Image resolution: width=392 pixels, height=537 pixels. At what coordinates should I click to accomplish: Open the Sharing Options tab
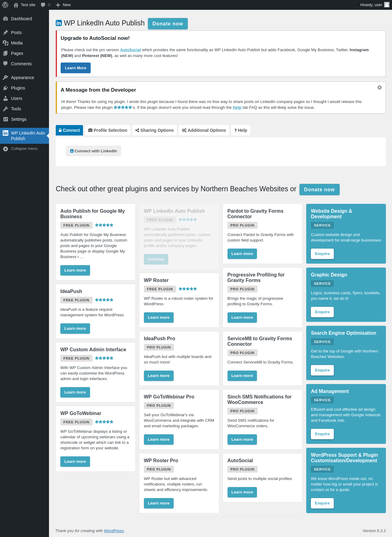point(154,130)
